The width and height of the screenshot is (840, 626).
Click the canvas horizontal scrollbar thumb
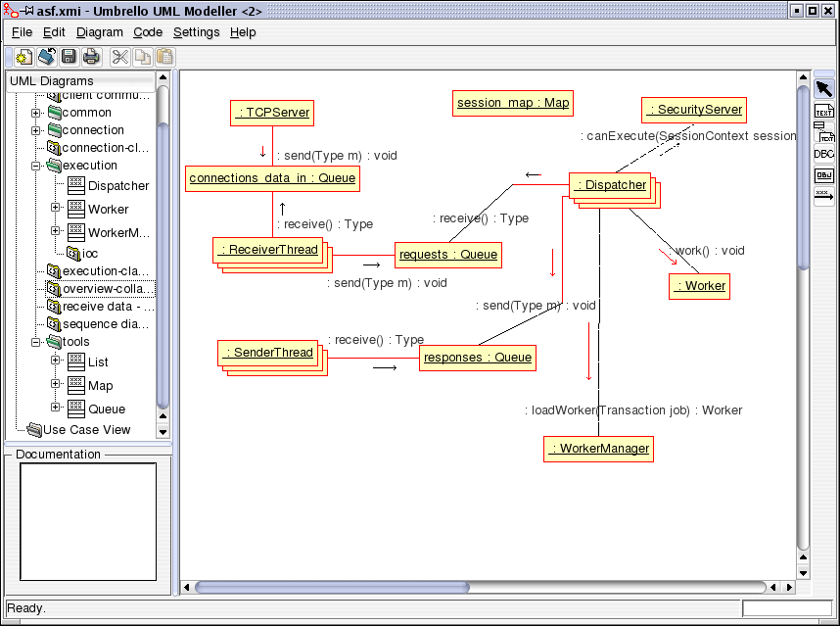pyautogui.click(x=332, y=588)
